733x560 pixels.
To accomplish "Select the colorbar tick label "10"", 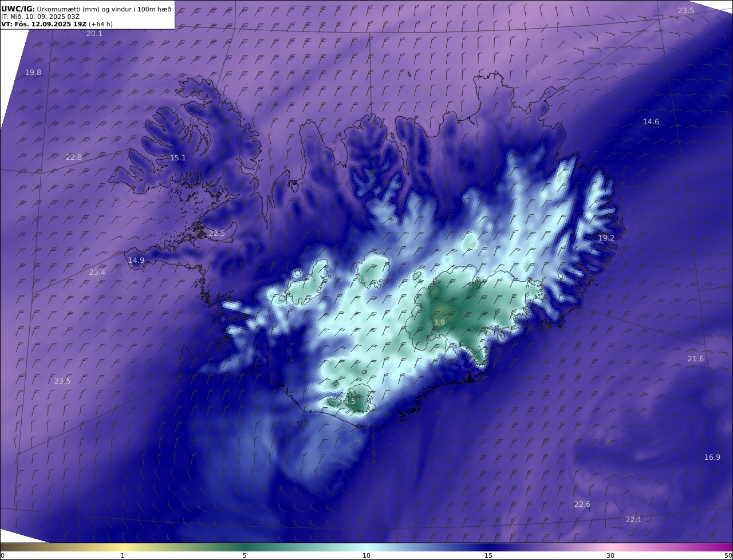I will tap(366, 555).
